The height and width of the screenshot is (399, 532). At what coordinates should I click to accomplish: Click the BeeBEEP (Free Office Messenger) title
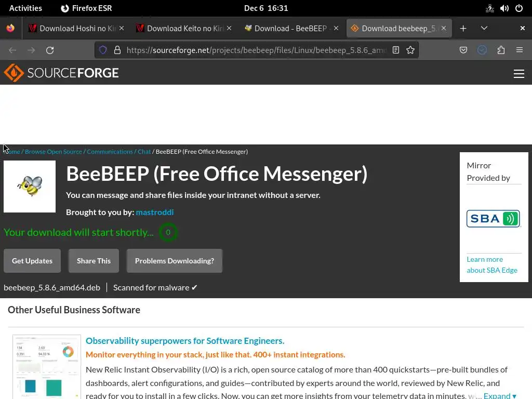(x=217, y=174)
